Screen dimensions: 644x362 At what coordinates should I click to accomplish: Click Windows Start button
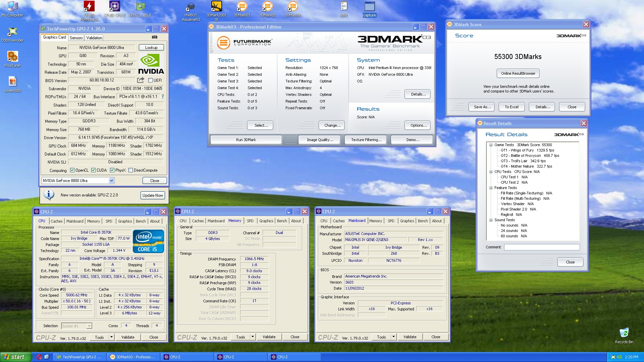click(x=16, y=357)
